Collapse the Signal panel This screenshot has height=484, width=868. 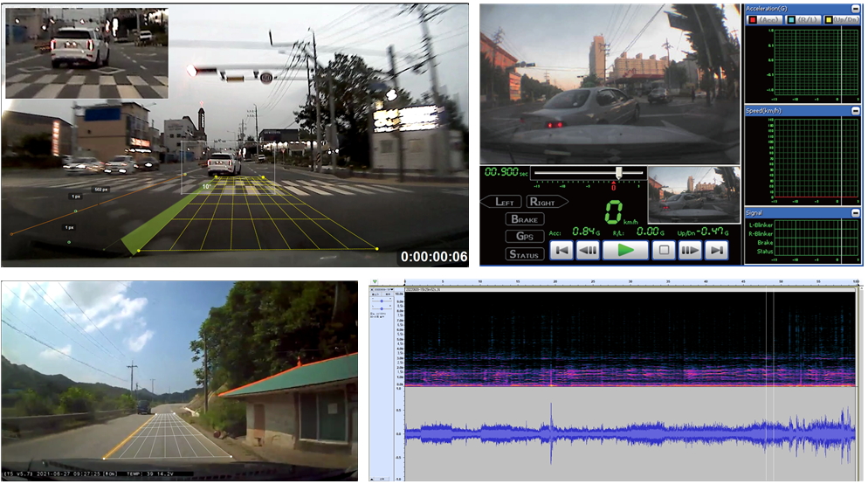point(856,212)
